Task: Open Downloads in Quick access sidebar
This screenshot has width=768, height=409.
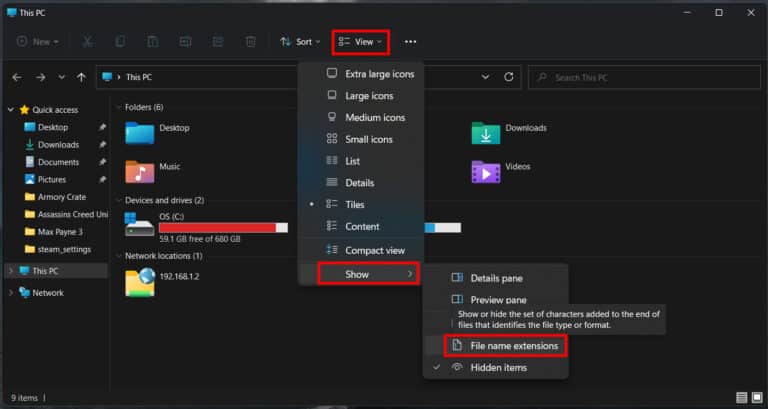Action: (58, 145)
